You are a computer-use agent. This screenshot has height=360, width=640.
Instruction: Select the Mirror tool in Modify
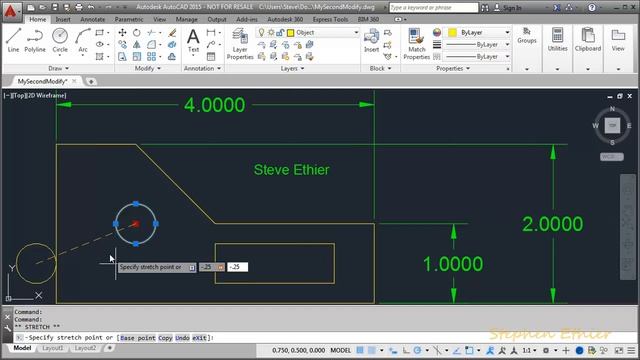pos(137,44)
